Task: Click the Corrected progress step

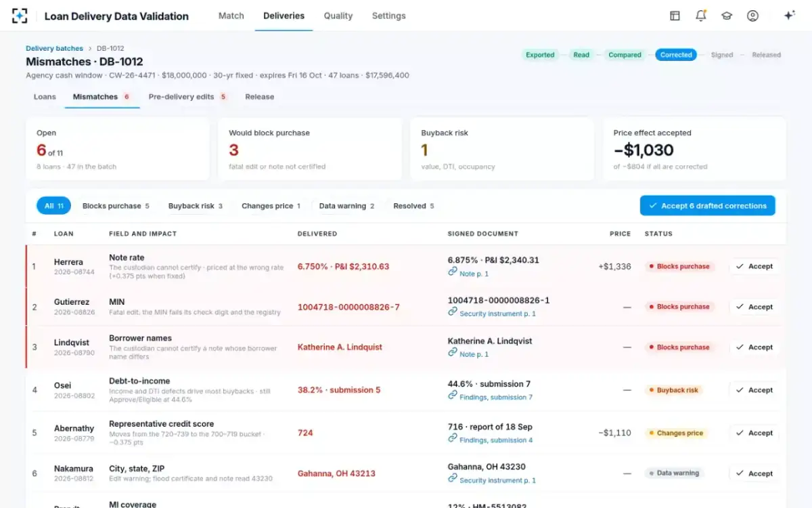Action: tap(676, 55)
